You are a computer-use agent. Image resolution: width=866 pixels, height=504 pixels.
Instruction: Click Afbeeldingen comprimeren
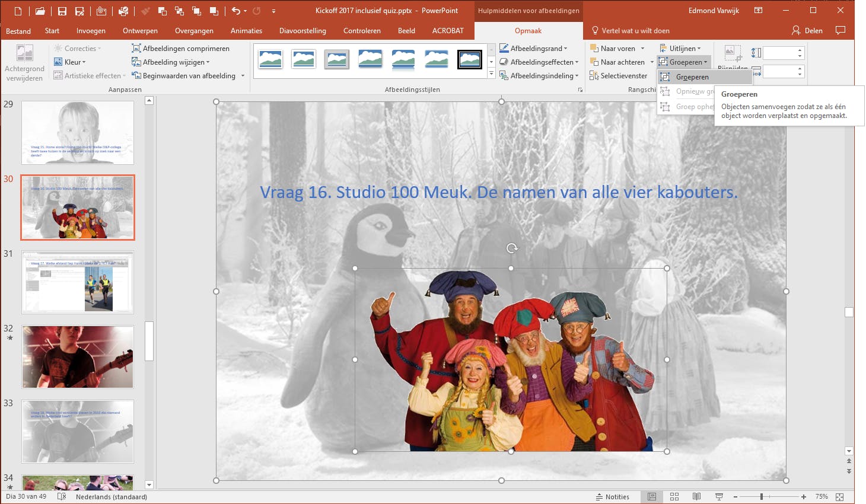(186, 49)
